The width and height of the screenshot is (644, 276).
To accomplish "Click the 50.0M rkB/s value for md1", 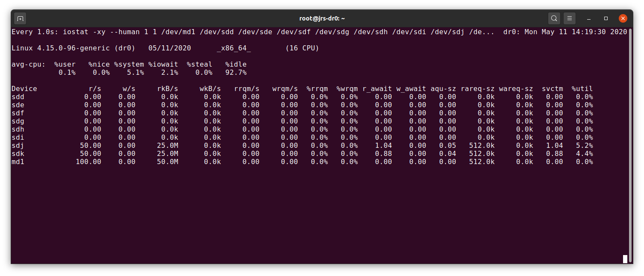I will click(x=167, y=162).
